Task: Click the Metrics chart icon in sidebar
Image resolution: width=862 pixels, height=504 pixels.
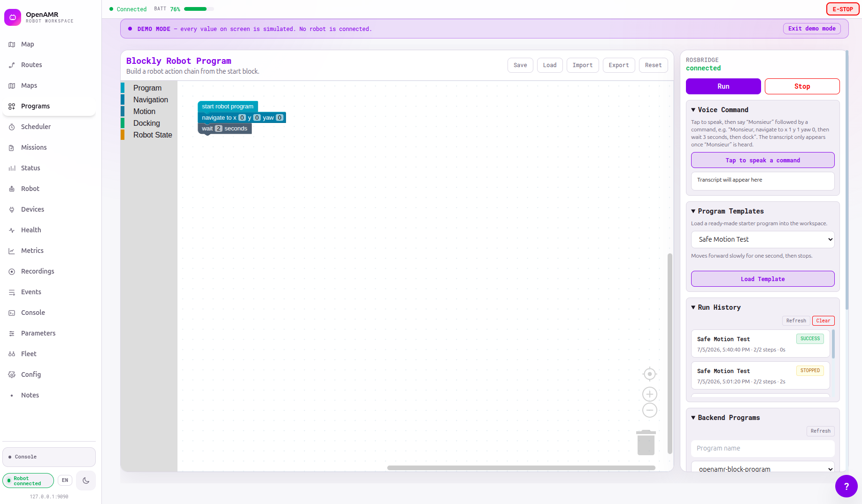Action: point(12,251)
